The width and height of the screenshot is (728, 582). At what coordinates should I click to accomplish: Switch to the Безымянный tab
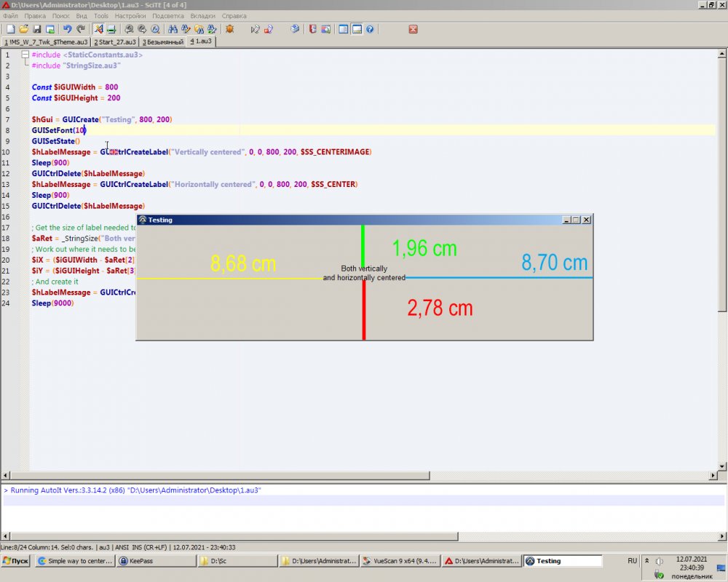162,41
